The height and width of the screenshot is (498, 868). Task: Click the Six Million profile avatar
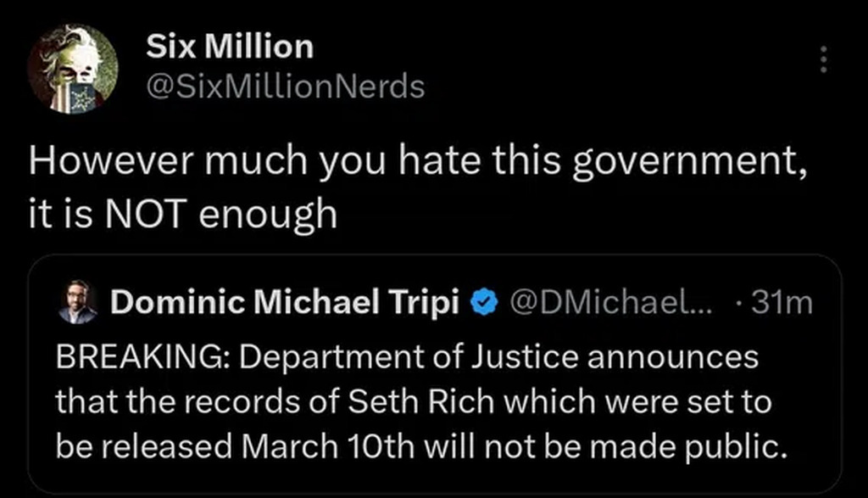pos(72,68)
